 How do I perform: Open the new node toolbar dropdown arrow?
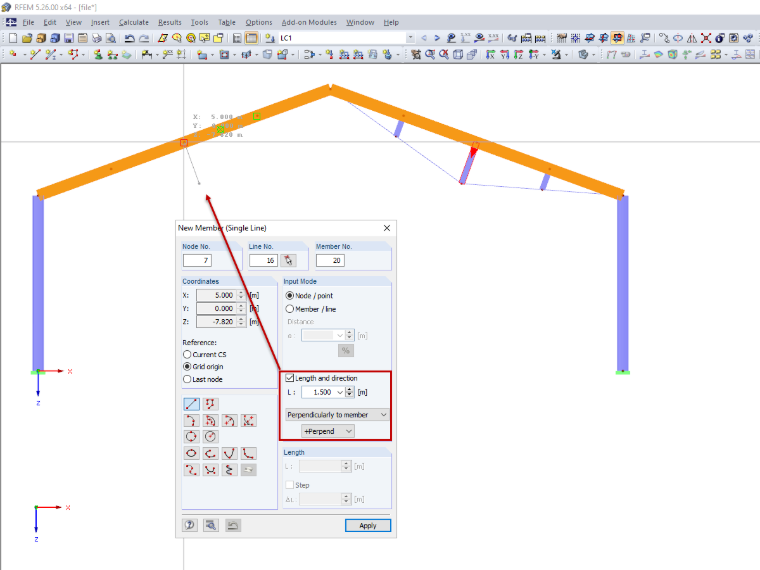24,54
